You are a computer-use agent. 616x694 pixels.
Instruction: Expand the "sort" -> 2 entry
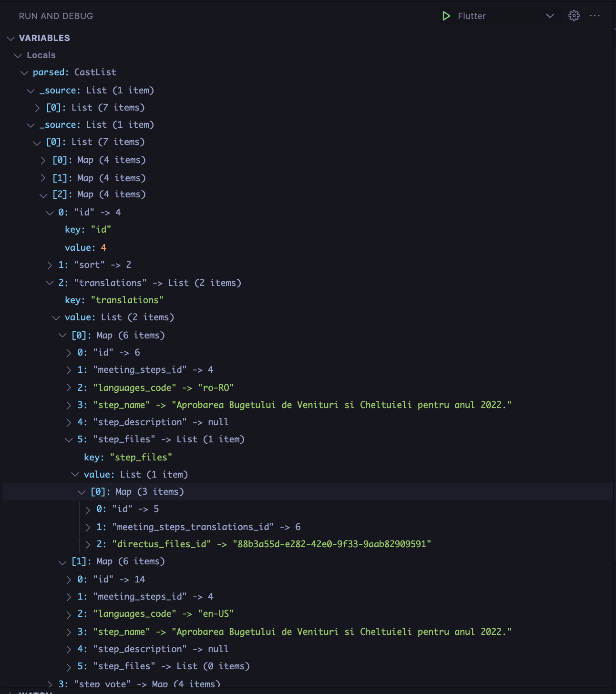point(50,265)
